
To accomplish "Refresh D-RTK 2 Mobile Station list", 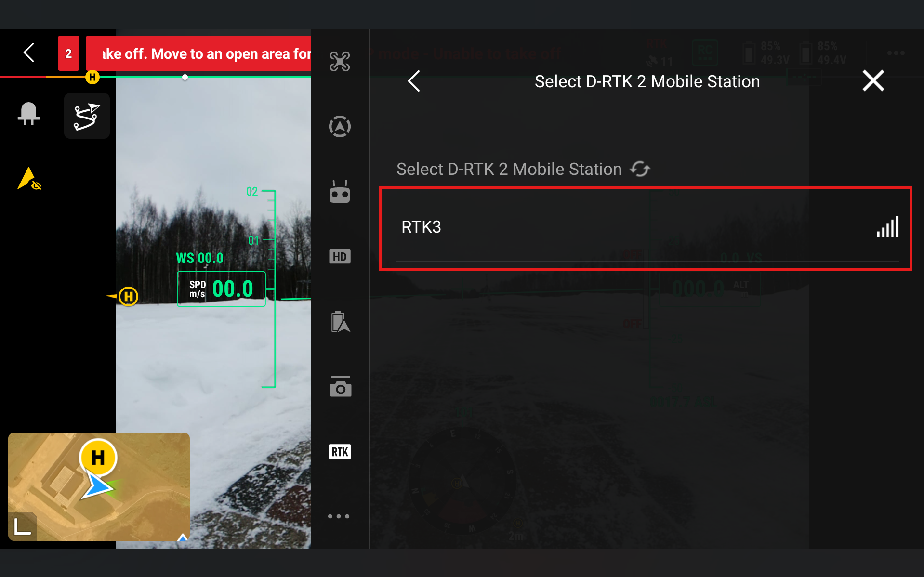I will point(640,169).
